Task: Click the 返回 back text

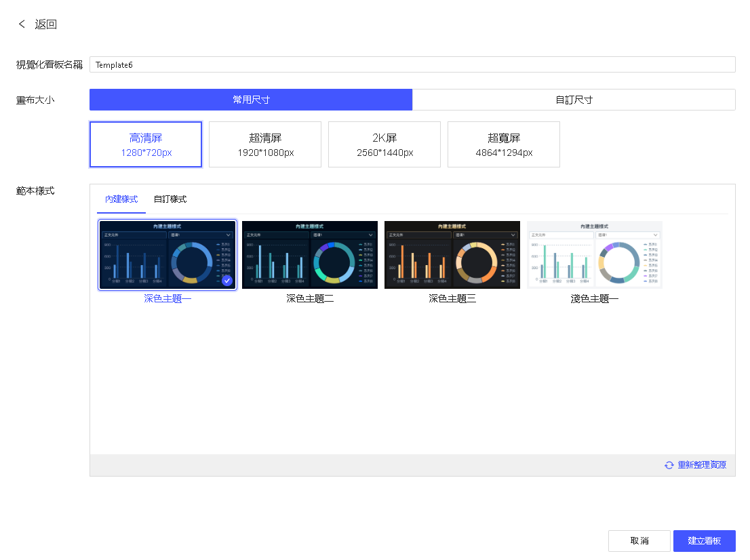Action: [46, 24]
